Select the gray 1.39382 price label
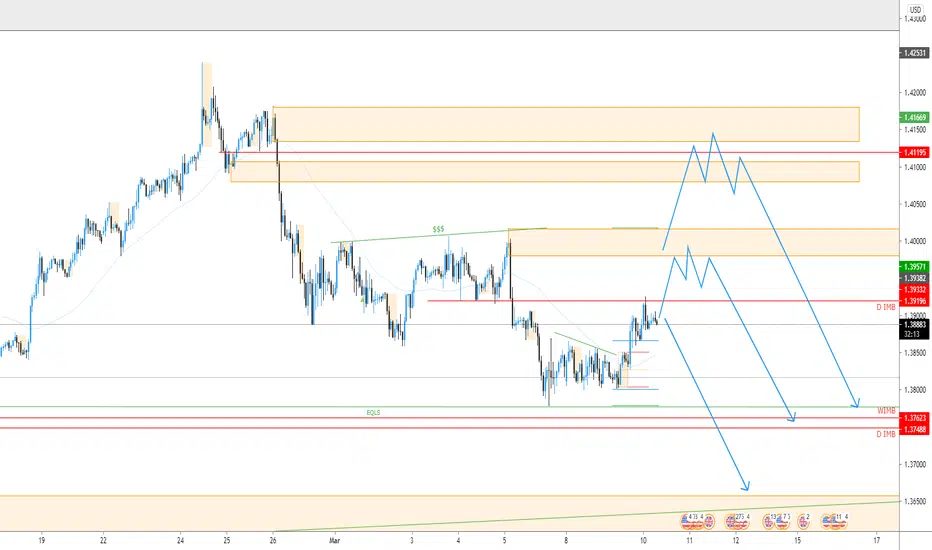Screen dimensions: 932x550 pyautogui.click(x=914, y=278)
